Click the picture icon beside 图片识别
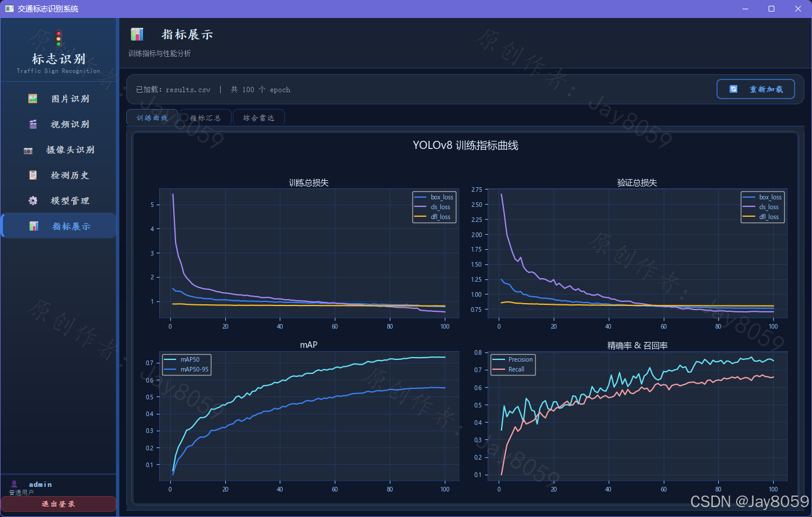Screen dimensions: 812x517 click(x=33, y=99)
